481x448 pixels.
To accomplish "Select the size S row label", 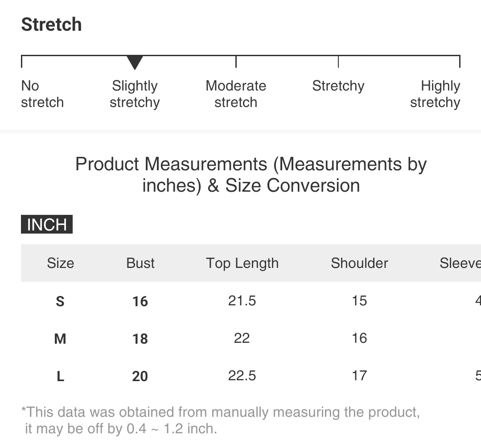I will point(60,301).
